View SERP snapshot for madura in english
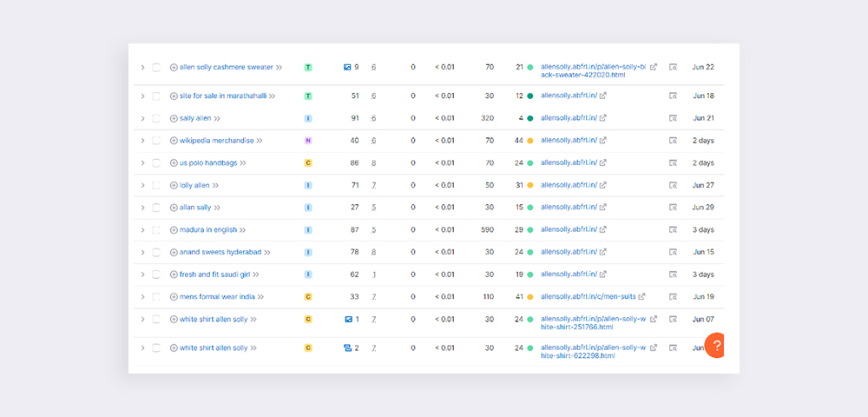Viewport: 868px width, 417px height. (674, 230)
